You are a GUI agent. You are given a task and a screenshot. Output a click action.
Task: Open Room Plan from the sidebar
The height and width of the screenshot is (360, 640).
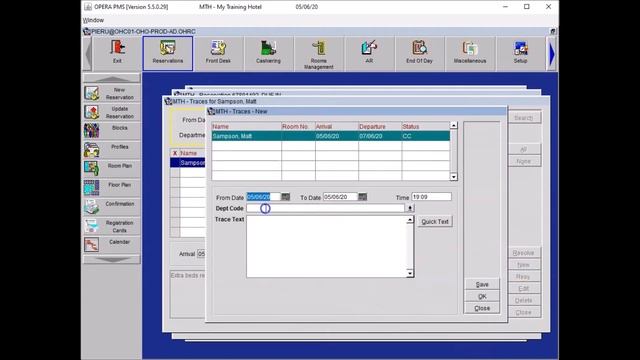[112, 169]
